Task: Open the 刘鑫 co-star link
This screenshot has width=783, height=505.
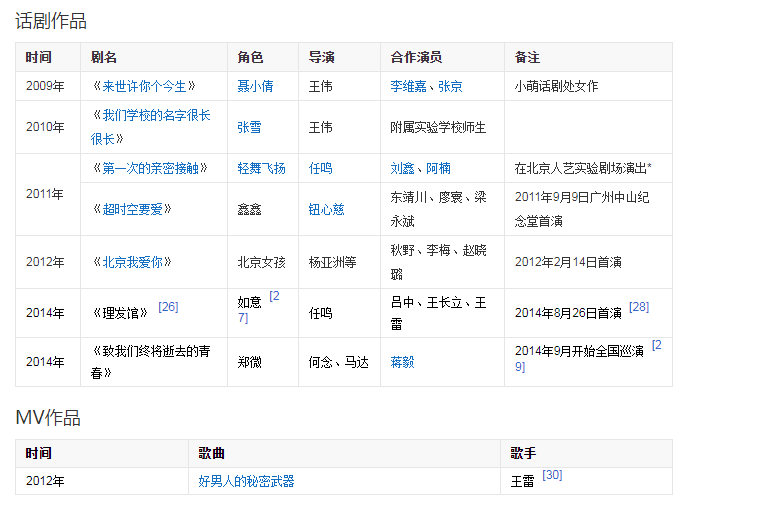Action: pos(402,168)
